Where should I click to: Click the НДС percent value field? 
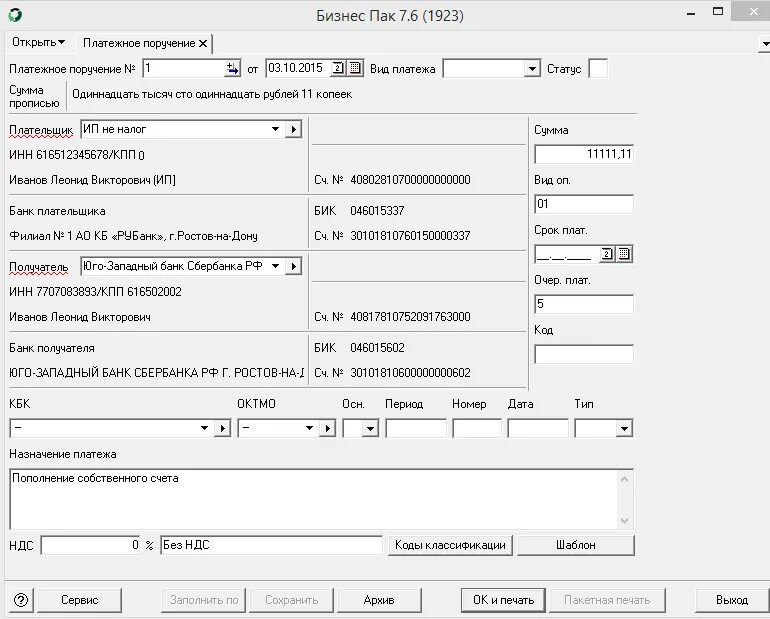[x=90, y=545]
